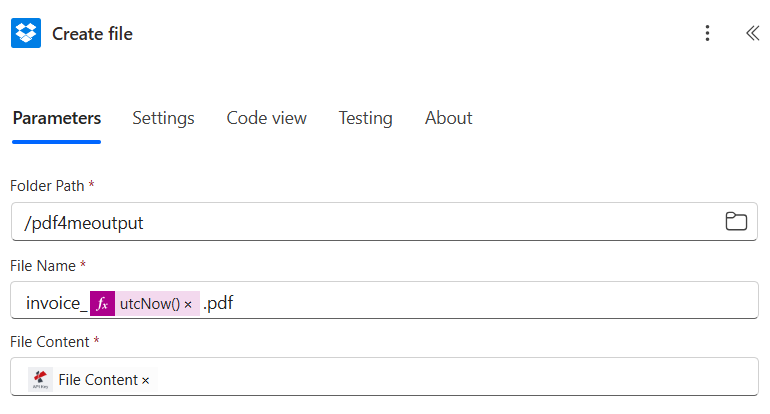Screen dimensions: 770x414
Task: Click the PDF4me icon in File Content
Action: (41, 379)
